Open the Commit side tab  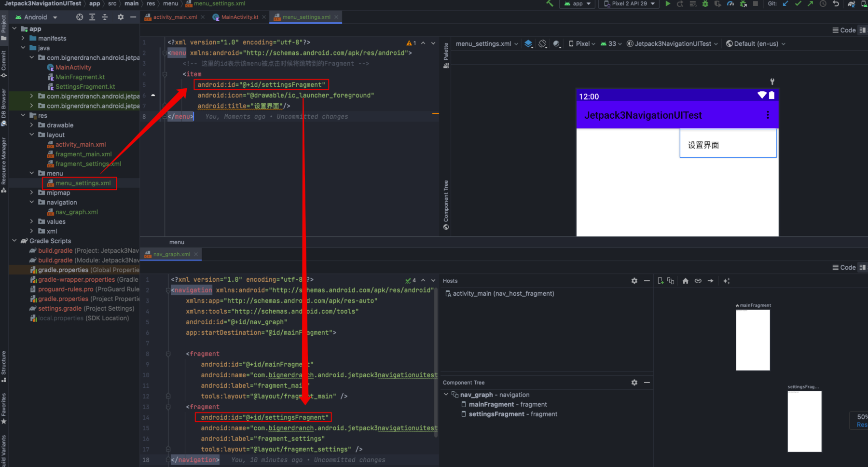4,64
